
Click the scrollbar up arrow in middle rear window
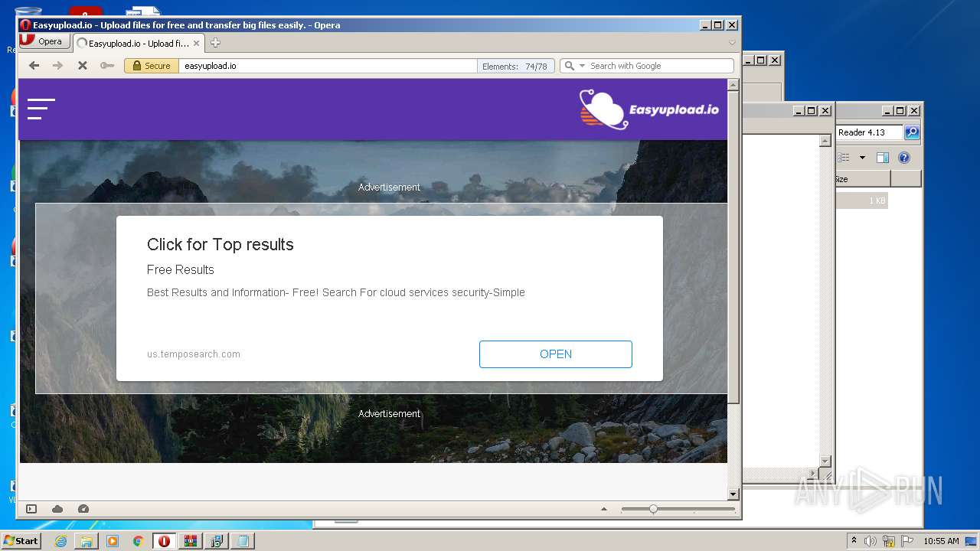(825, 141)
